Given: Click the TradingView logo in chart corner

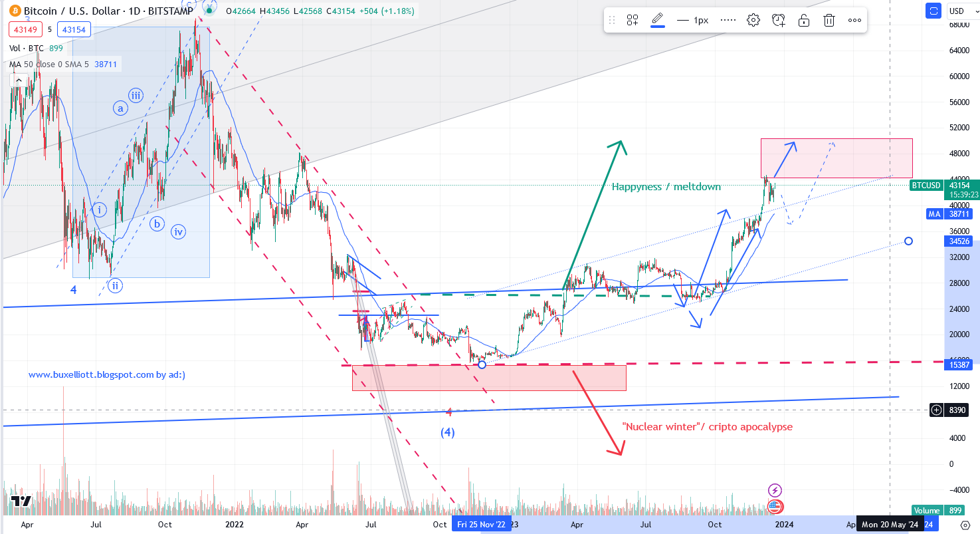Looking at the screenshot, I should coord(21,501).
